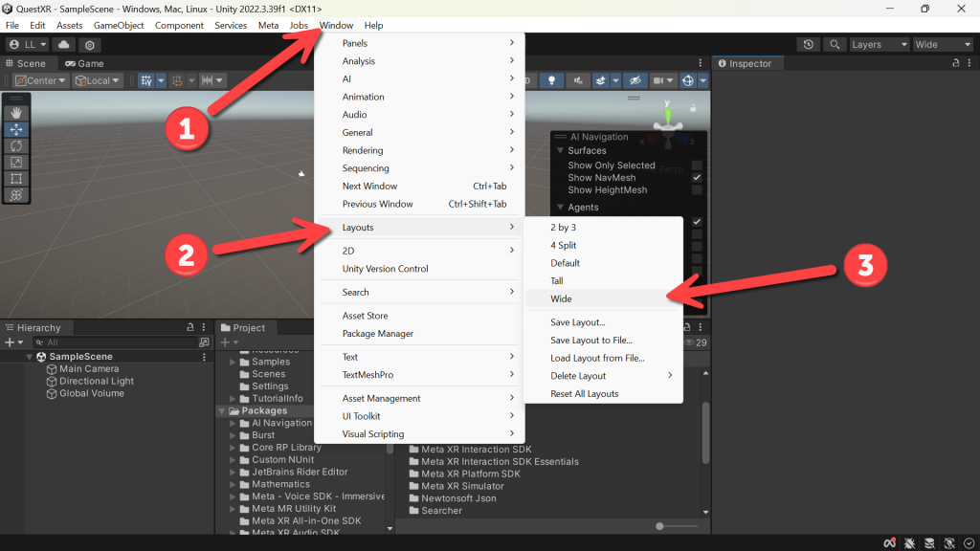Click the ruler increment snapping icon

pyautogui.click(x=208, y=80)
